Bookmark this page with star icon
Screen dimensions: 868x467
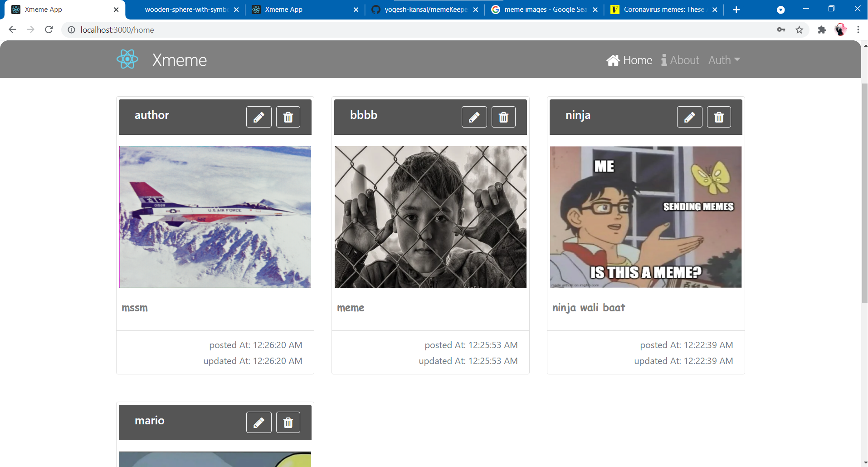(x=799, y=29)
